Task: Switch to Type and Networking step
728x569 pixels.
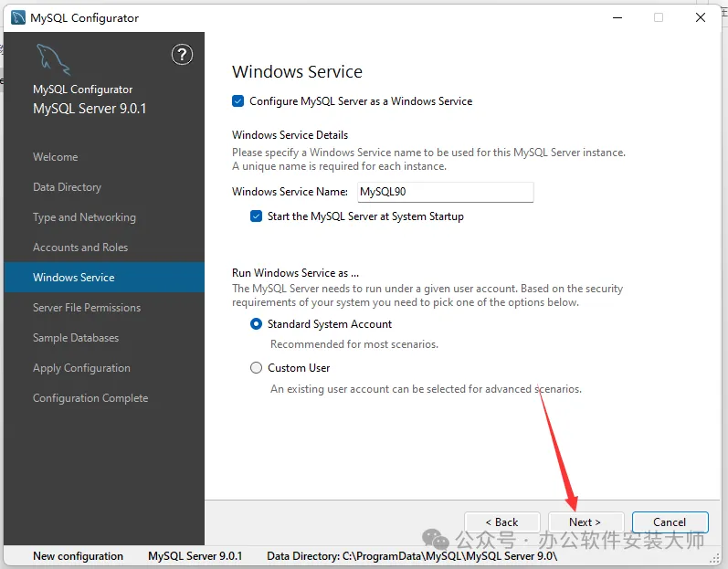Action: (x=84, y=217)
